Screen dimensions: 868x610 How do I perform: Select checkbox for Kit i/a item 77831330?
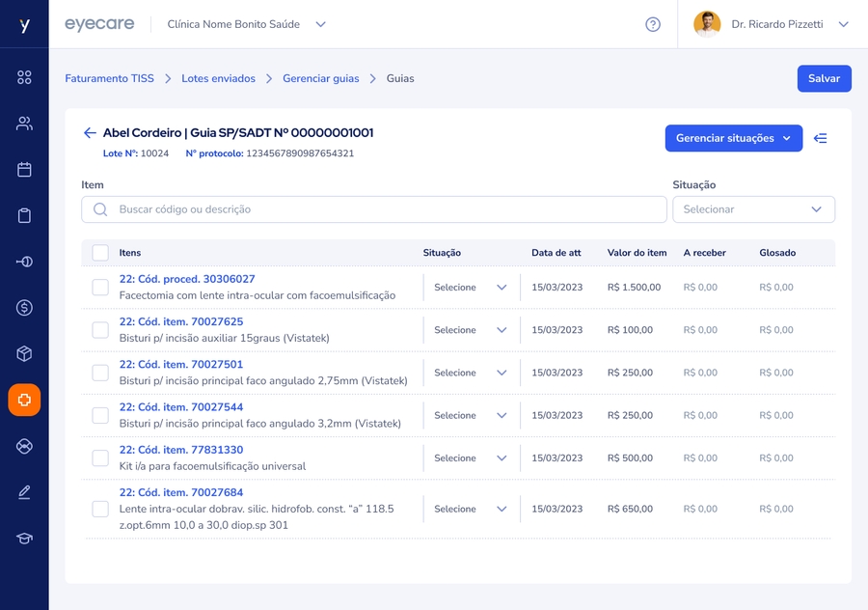[x=100, y=458]
